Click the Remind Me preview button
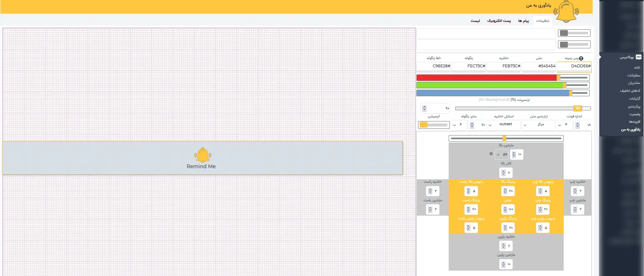 [202, 158]
